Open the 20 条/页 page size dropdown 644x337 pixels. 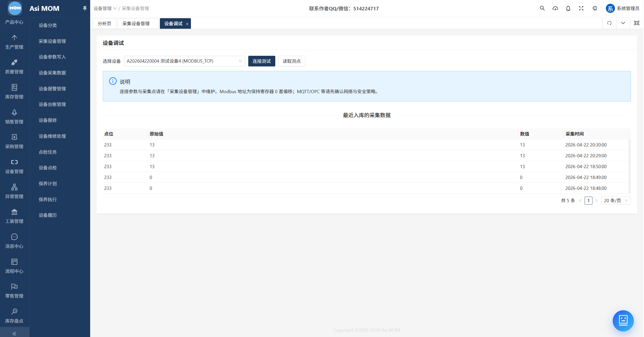tap(616, 200)
